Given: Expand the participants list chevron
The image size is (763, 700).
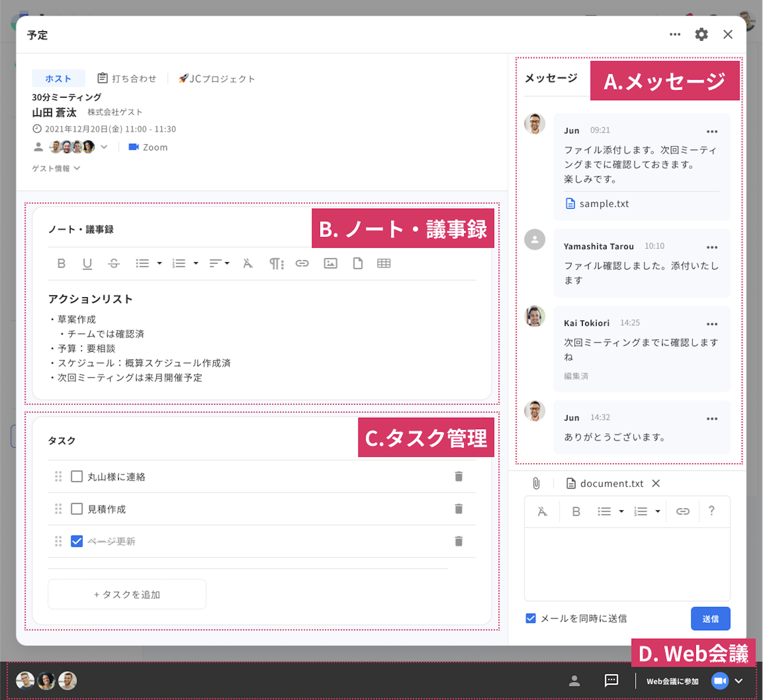Looking at the screenshot, I should click(x=104, y=147).
